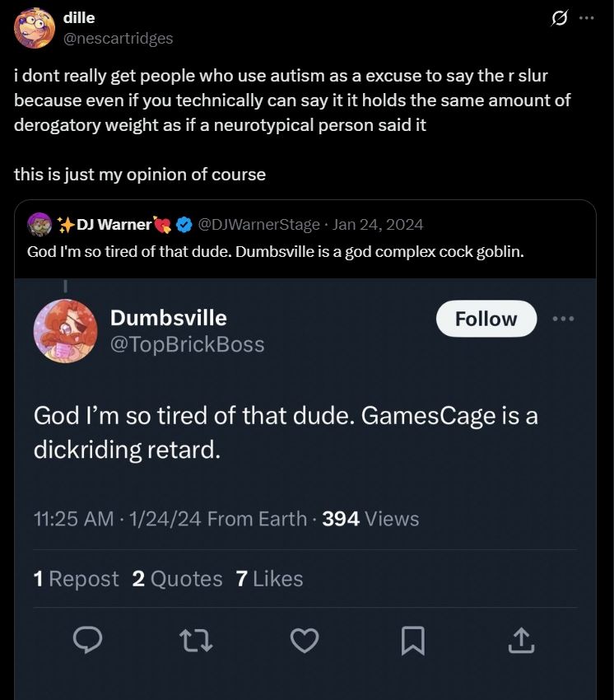Bookmark the post with bookmark icon

coord(413,641)
